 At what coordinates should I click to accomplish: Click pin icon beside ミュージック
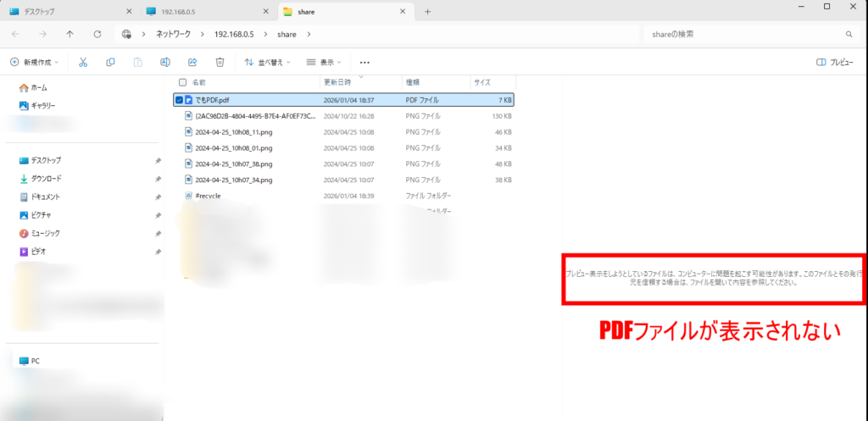158,234
